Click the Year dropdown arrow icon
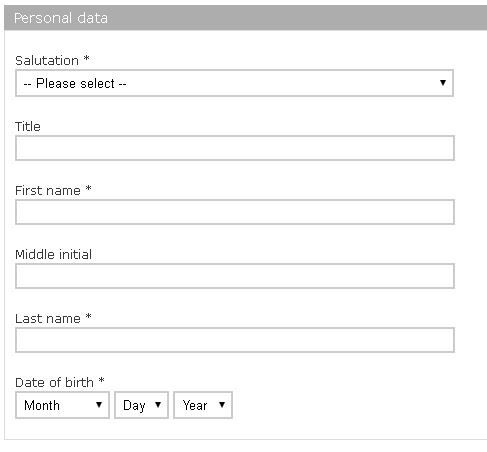487x452 pixels. point(222,405)
